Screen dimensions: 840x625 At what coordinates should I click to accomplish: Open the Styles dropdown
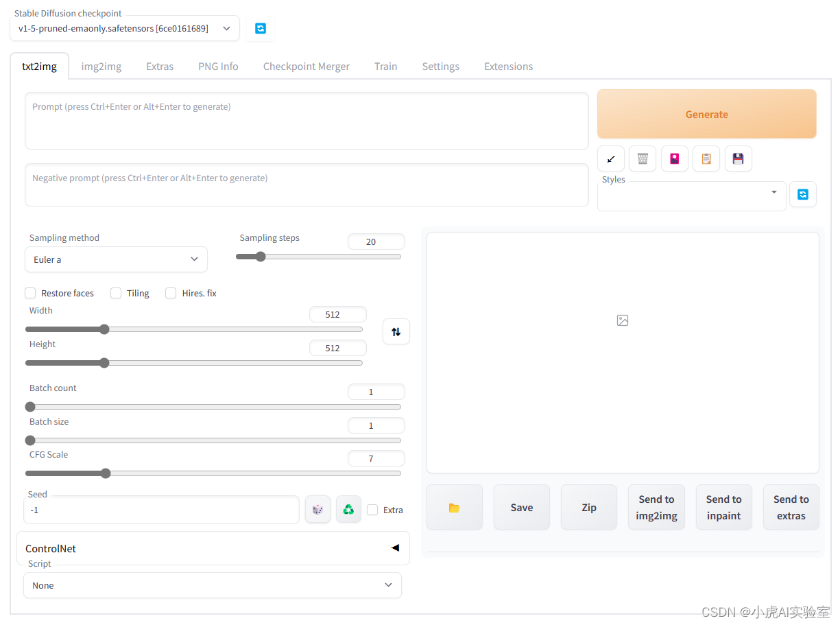(x=692, y=196)
